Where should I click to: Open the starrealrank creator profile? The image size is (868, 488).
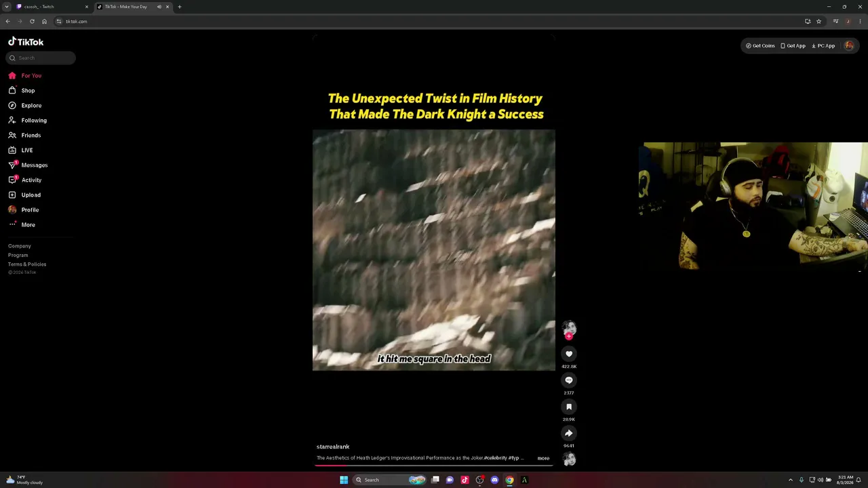point(333,447)
